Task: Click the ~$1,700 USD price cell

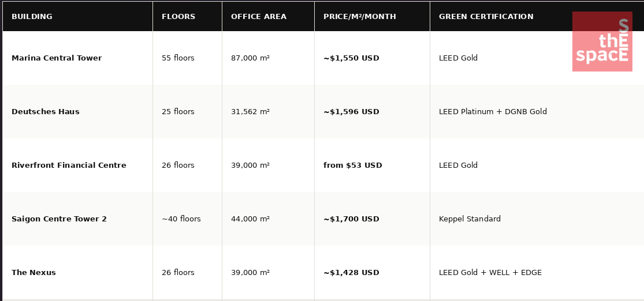Action: pyautogui.click(x=351, y=219)
